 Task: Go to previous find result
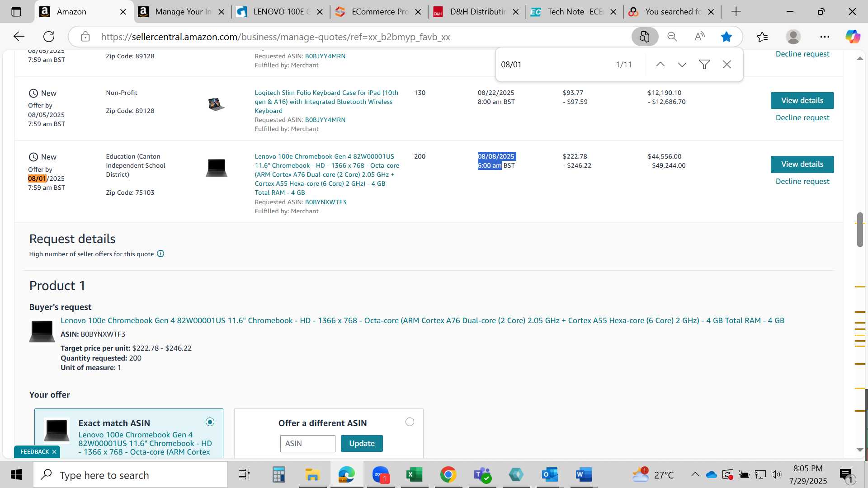[660, 64]
